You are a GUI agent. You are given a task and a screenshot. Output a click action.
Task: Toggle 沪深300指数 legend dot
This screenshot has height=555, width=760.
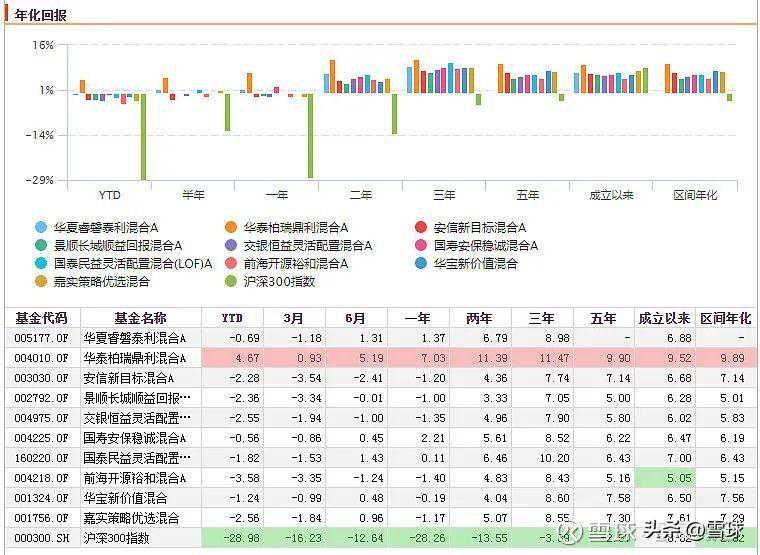231,281
